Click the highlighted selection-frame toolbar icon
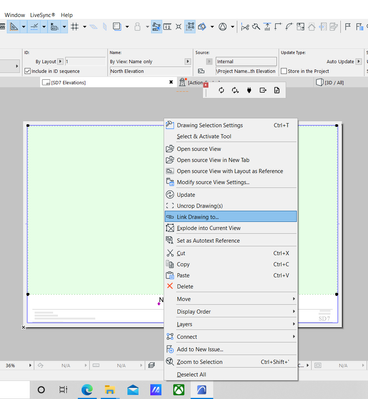The width and height of the screenshot is (368, 399). [190, 27]
